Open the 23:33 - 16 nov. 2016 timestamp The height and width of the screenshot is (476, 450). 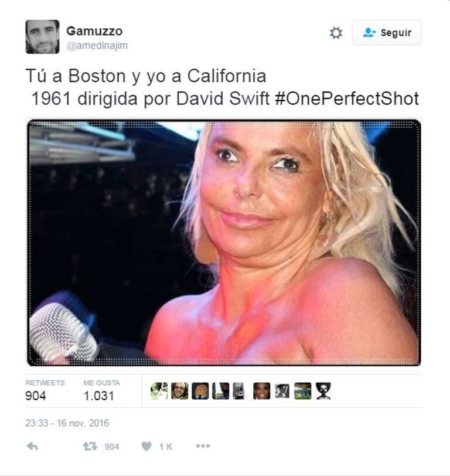click(67, 423)
